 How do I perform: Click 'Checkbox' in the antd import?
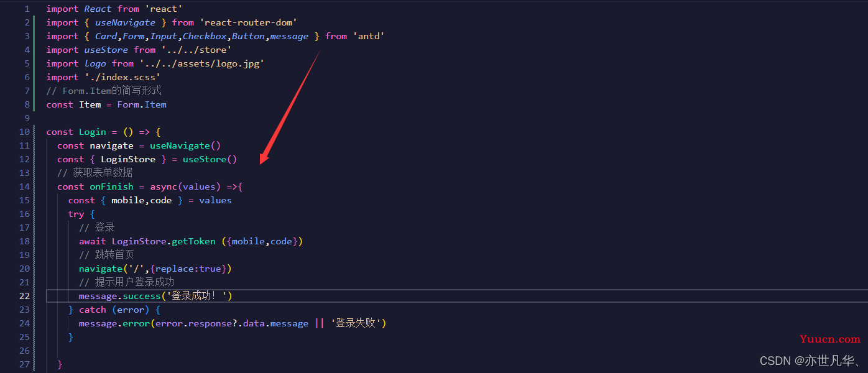pyautogui.click(x=205, y=36)
